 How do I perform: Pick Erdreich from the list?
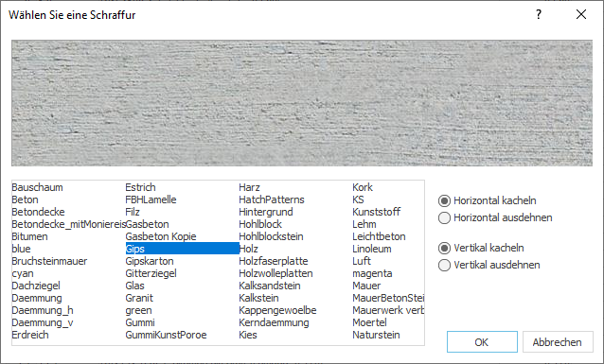pyautogui.click(x=30, y=335)
